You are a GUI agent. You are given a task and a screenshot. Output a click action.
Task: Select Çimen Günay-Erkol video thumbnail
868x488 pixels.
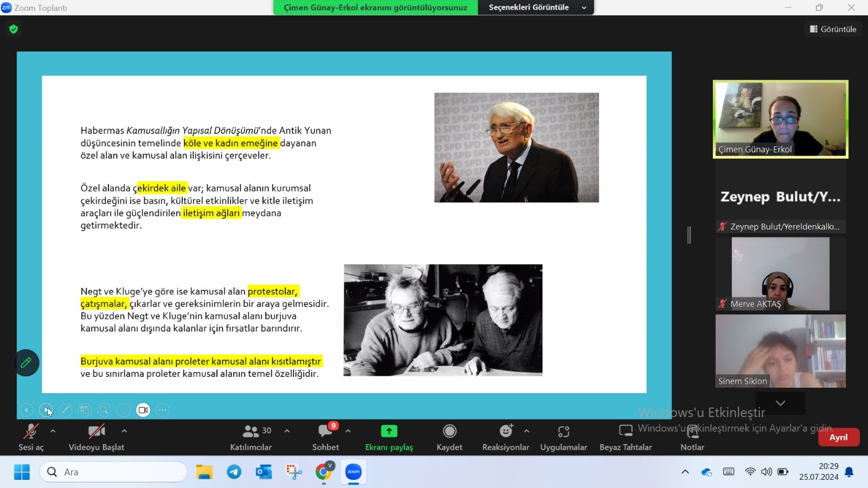coord(781,119)
